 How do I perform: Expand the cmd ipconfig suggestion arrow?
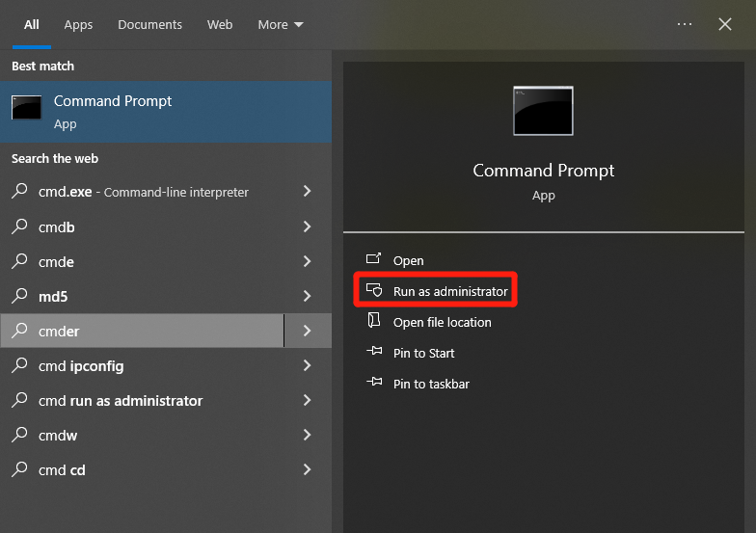pos(307,366)
